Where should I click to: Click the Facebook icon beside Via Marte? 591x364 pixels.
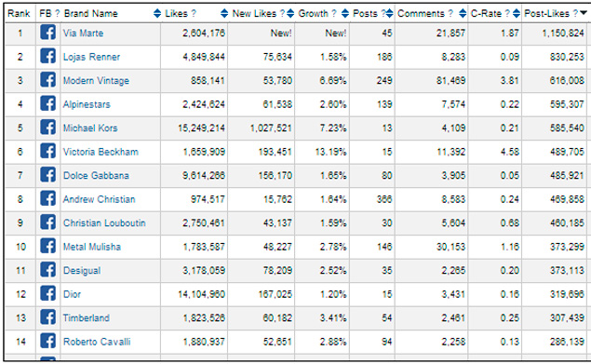(47, 33)
